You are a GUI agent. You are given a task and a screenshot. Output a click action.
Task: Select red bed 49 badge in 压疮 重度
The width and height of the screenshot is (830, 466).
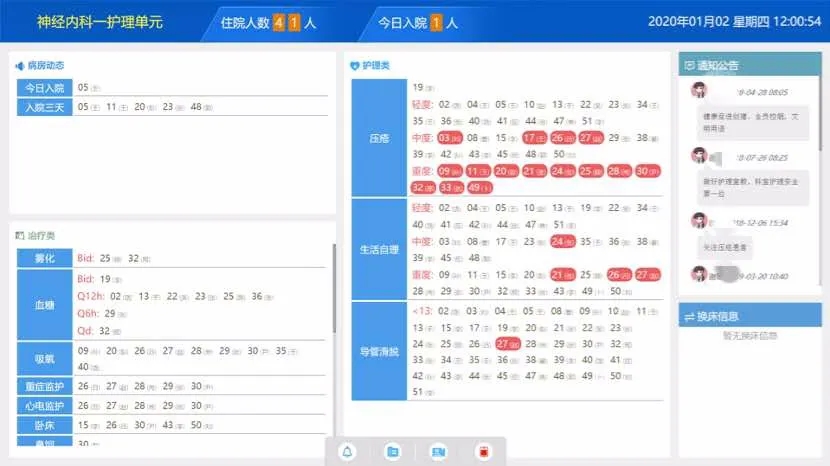[x=480, y=187]
